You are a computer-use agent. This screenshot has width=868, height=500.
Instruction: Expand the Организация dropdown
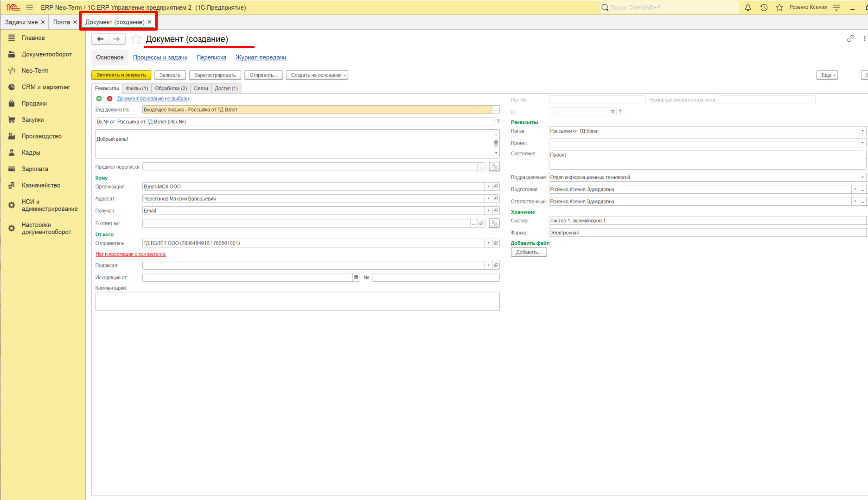pos(488,187)
